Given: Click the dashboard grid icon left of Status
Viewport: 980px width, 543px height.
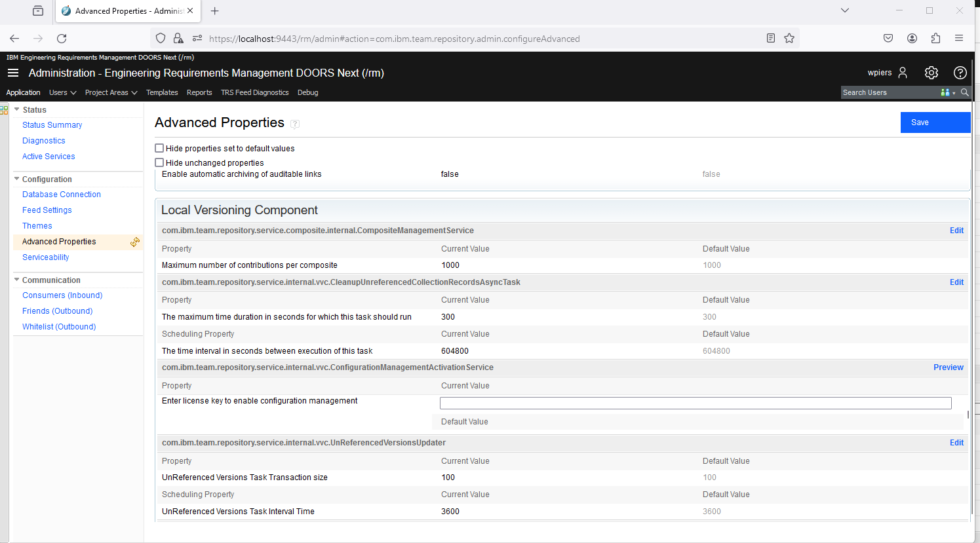Looking at the screenshot, I should click(4, 110).
